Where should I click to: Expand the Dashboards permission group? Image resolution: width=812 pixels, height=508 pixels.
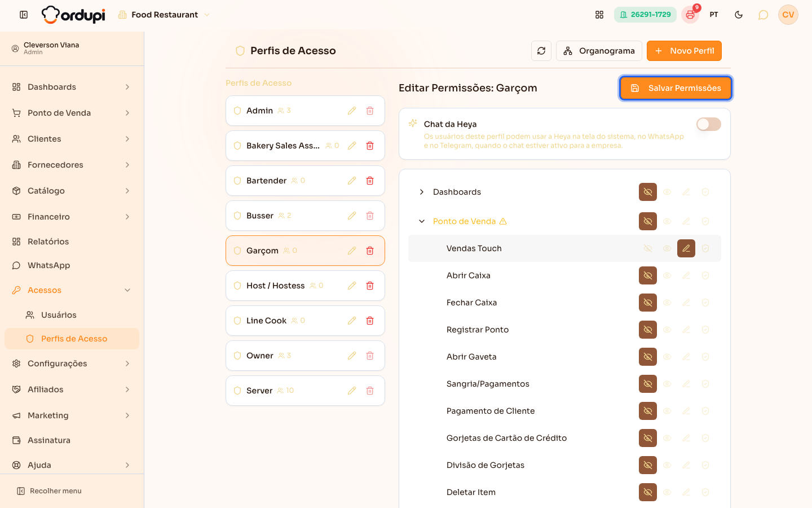[422, 192]
